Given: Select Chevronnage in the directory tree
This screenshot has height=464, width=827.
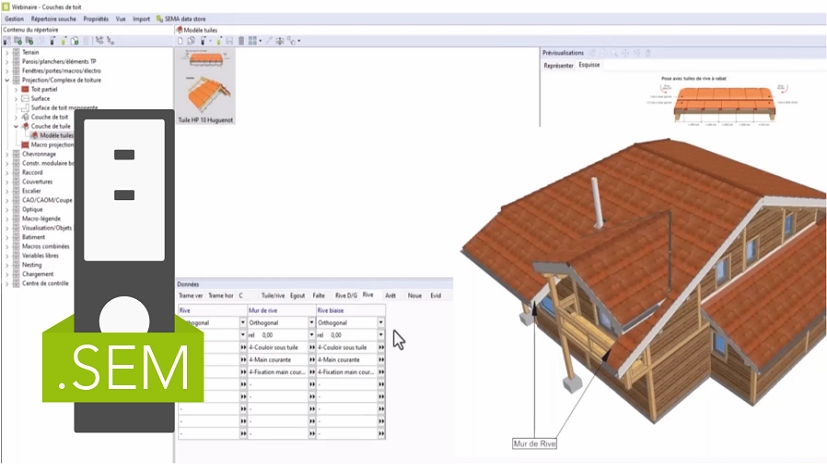Looking at the screenshot, I should click(41, 154).
